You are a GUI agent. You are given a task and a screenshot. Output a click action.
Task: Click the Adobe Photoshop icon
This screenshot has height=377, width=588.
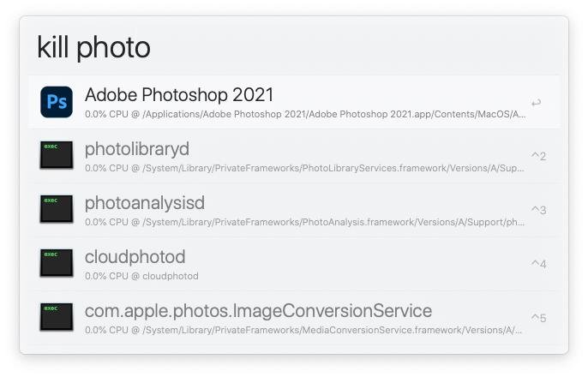coord(57,102)
